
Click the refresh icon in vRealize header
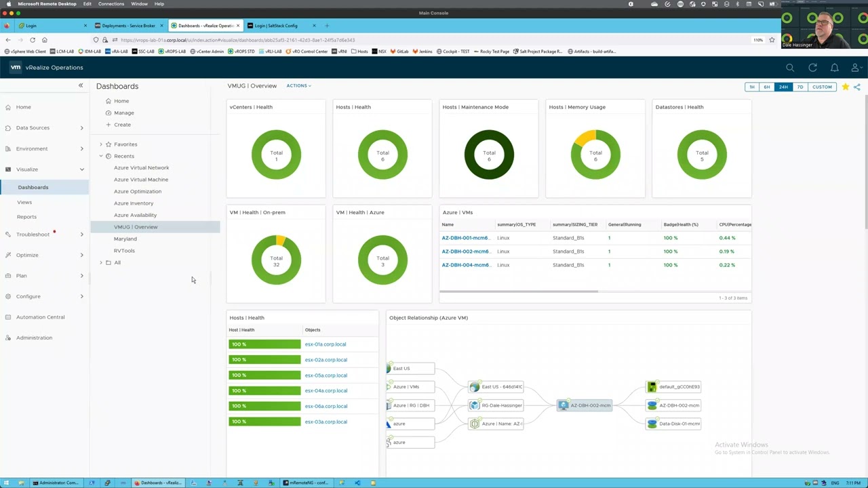(x=812, y=68)
